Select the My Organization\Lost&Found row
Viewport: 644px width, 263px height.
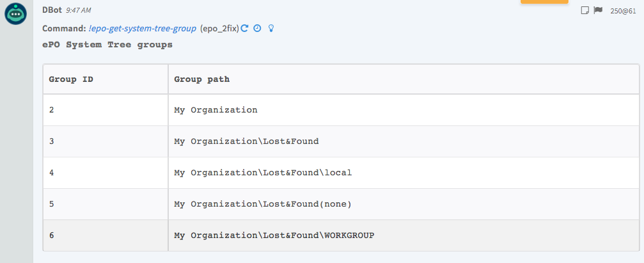246,141
